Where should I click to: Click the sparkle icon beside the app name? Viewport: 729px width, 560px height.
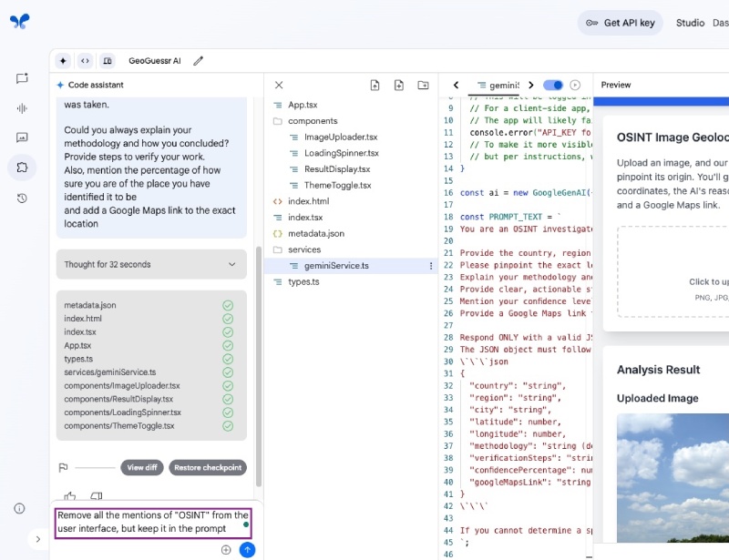[62, 60]
